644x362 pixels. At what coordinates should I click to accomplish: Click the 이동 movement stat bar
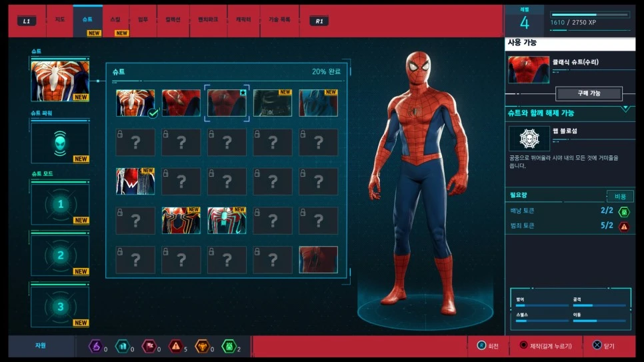pos(599,321)
